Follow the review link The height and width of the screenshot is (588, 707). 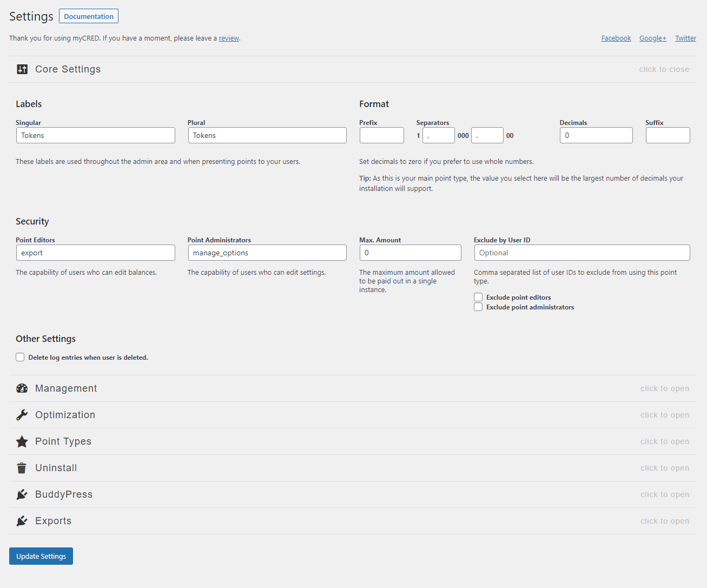coord(229,38)
